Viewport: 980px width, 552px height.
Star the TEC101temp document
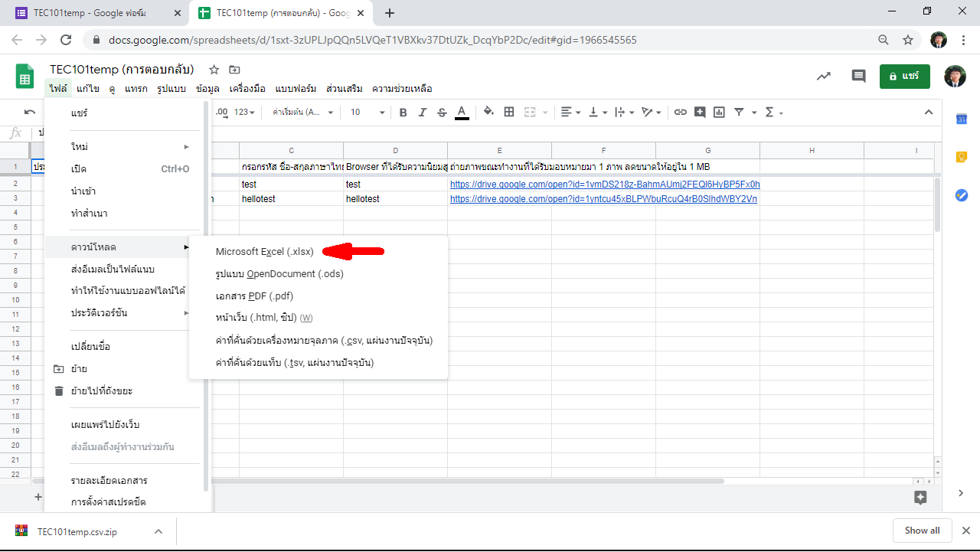click(214, 70)
